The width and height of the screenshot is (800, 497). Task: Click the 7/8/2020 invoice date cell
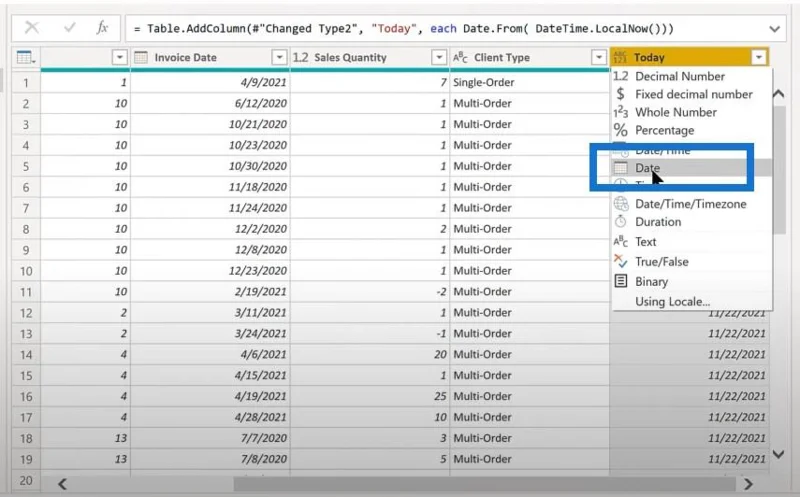pos(210,459)
